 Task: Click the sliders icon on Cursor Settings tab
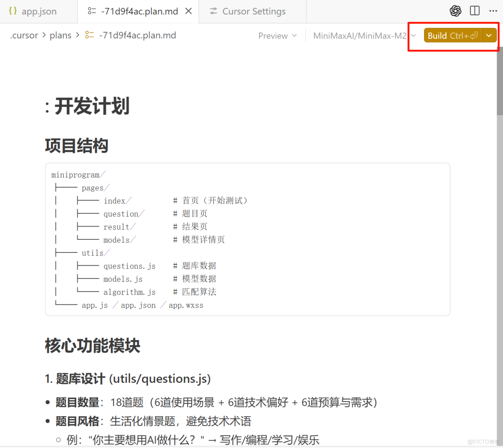click(x=213, y=11)
